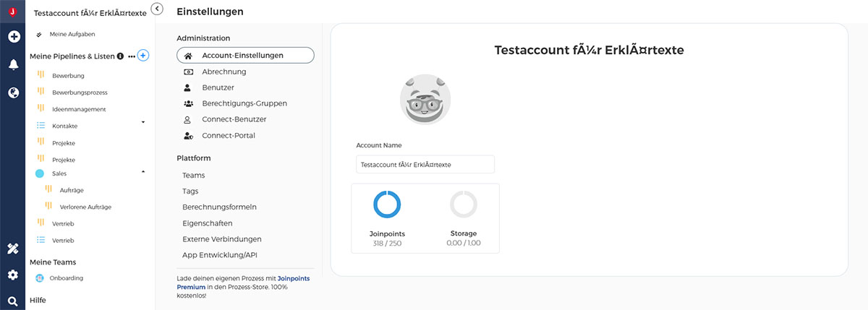
Task: Open the settings gear icon
Action: pos(13,275)
